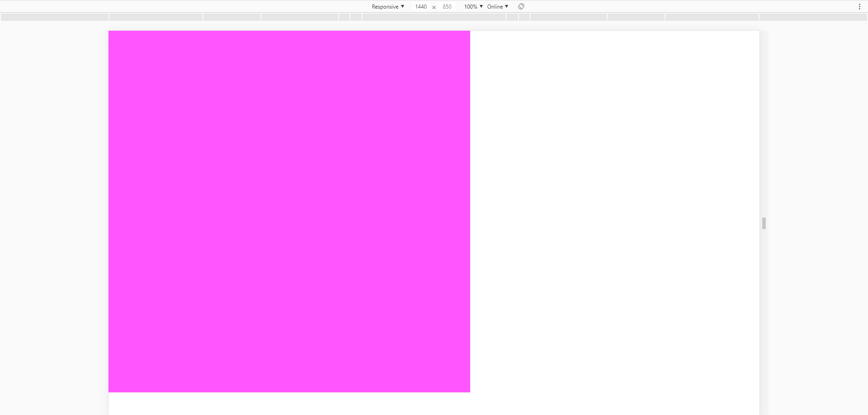Click the viewport resize handle on right edge
Viewport: 868px width, 415px height.
(764, 223)
